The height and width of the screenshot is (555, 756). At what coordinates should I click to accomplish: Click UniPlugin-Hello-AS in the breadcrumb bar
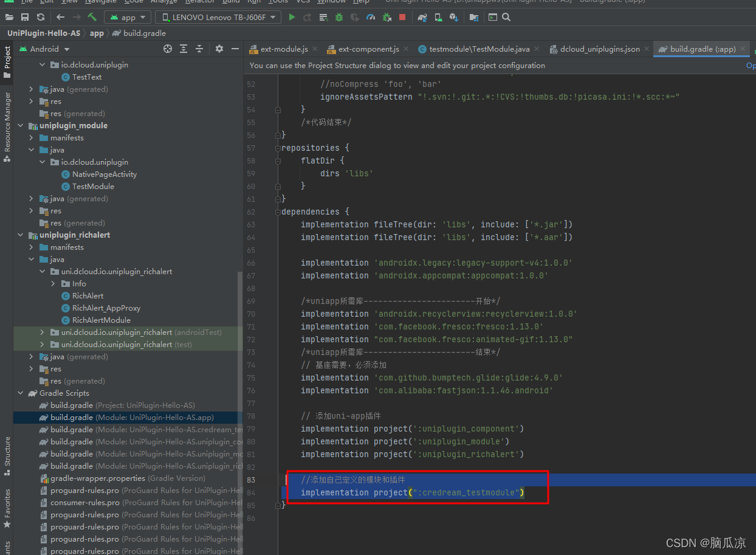(x=44, y=33)
